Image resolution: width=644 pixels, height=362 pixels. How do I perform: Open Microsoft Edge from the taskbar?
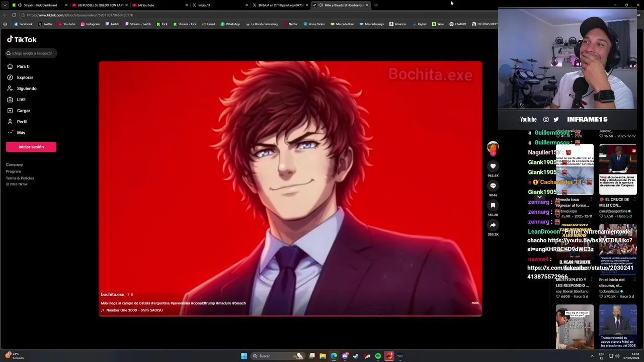[334, 356]
